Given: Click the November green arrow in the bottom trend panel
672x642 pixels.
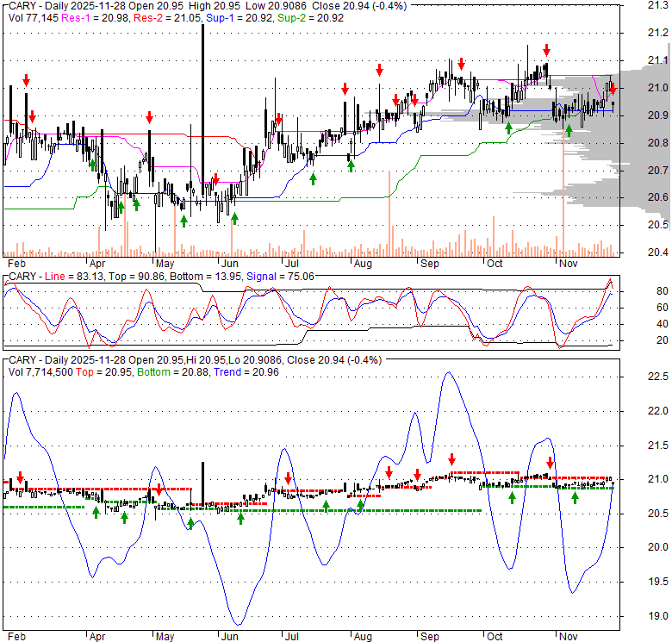Looking at the screenshot, I should (x=575, y=497).
